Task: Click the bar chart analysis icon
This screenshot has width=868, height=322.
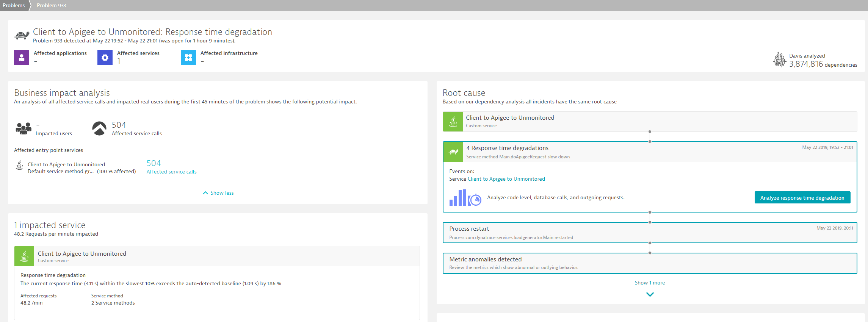Action: tap(465, 198)
